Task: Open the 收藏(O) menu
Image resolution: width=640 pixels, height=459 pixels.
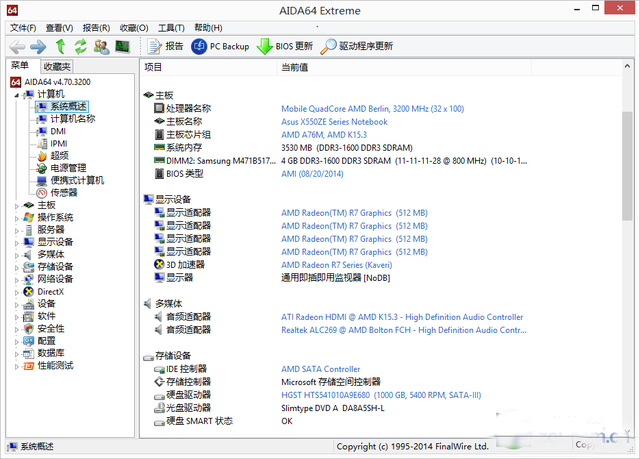Action: (x=134, y=28)
